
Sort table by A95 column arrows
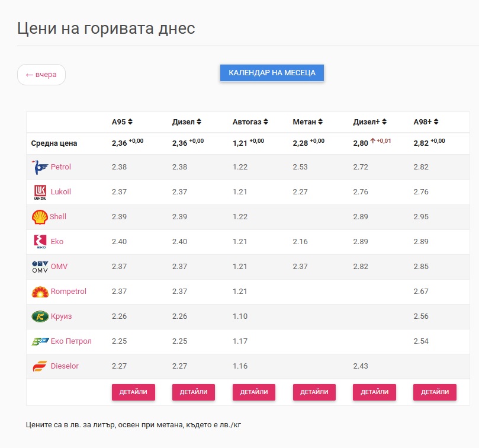130,121
